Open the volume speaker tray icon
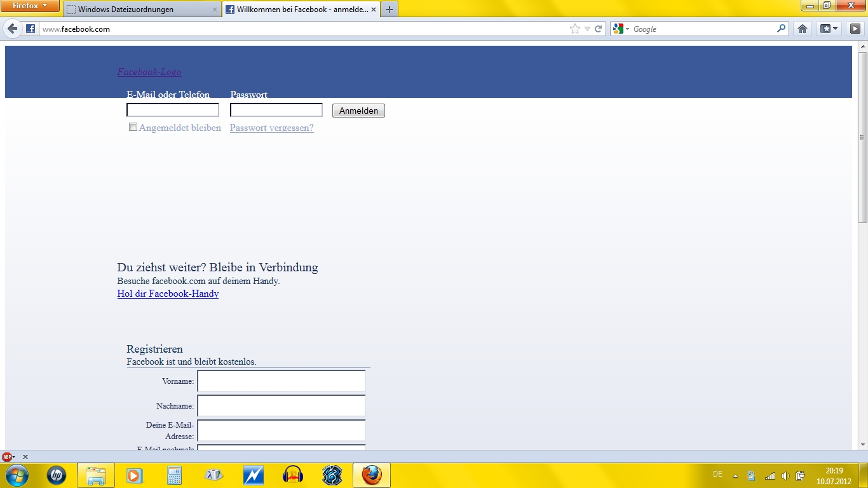This screenshot has width=868, height=488. click(785, 475)
